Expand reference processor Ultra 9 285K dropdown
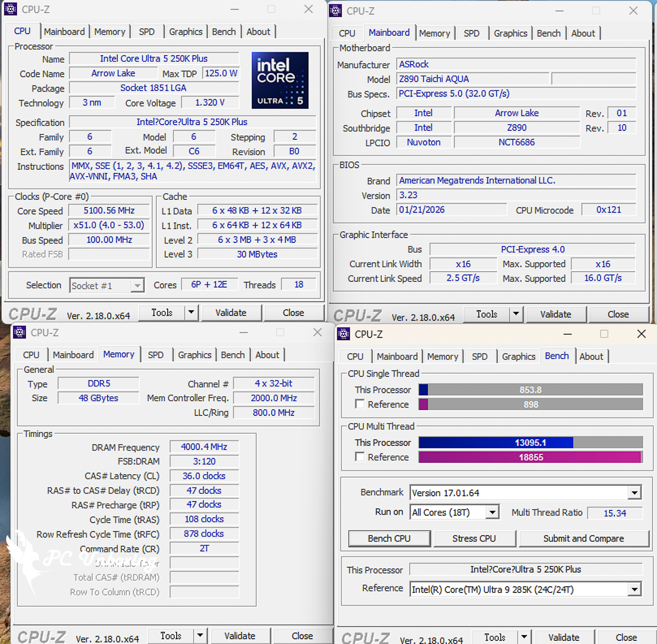Image resolution: width=657 pixels, height=644 pixels. pyautogui.click(x=634, y=589)
